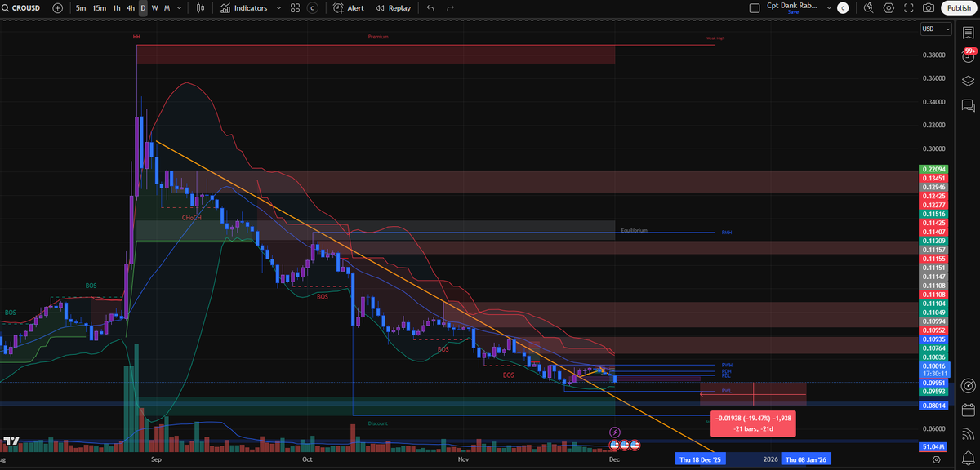Image resolution: width=980 pixels, height=470 pixels.
Task: Open the USD currency dropdown
Action: [x=936, y=29]
